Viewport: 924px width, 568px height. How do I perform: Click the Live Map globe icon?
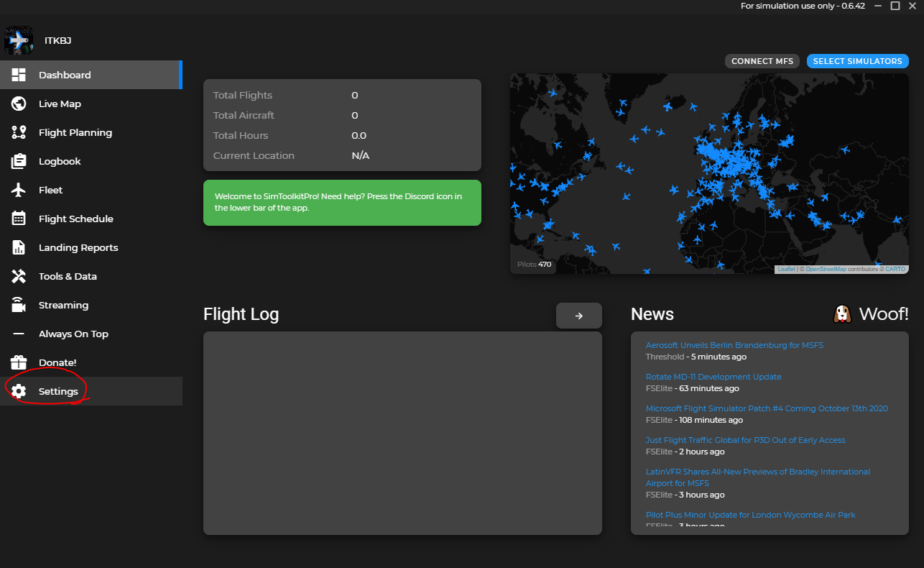pos(19,104)
